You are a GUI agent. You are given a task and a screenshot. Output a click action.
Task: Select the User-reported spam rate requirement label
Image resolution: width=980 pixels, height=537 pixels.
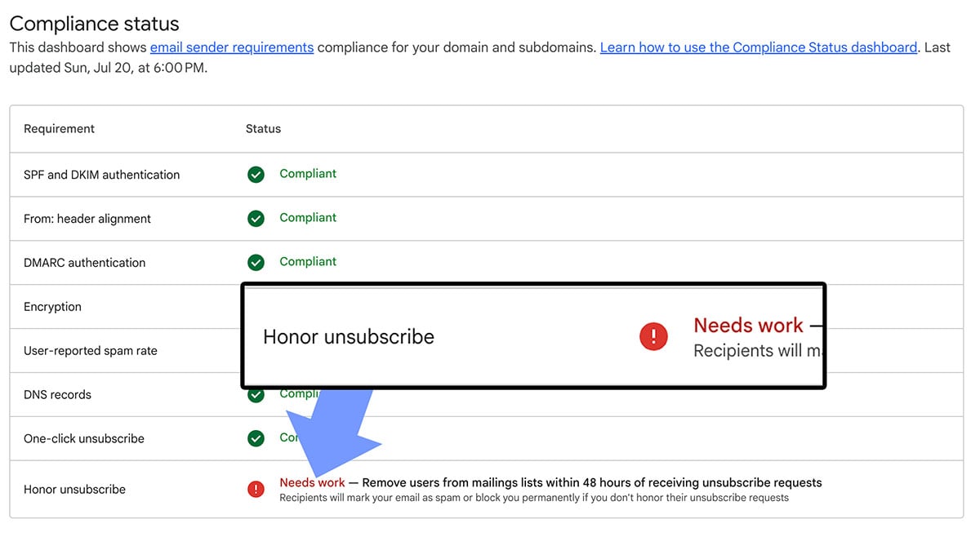90,351
